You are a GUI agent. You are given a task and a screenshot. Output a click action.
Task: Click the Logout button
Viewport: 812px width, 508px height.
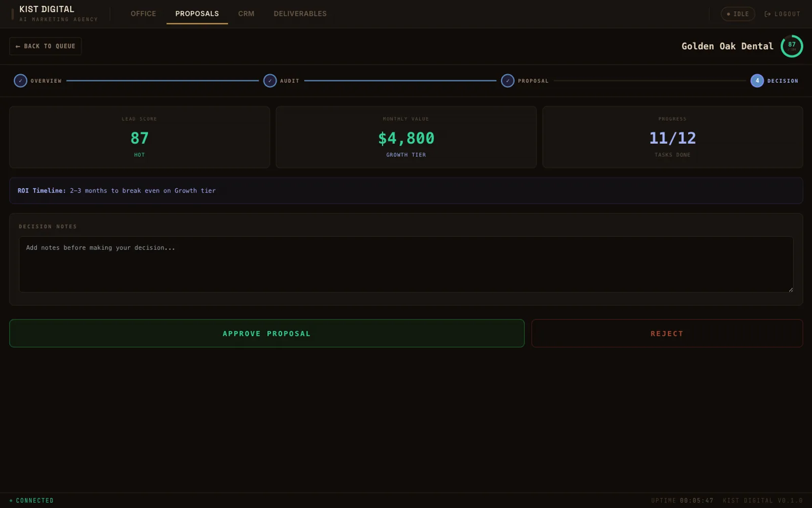pos(782,14)
